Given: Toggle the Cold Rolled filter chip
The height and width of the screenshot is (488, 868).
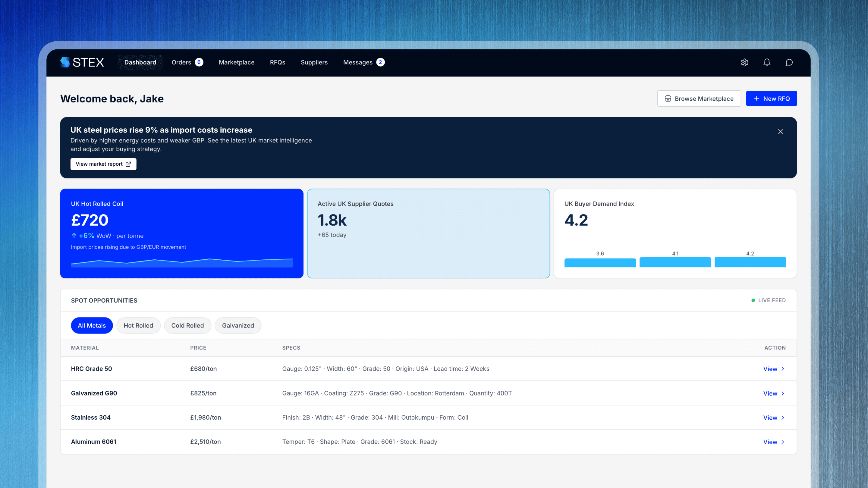Looking at the screenshot, I should click(x=187, y=325).
